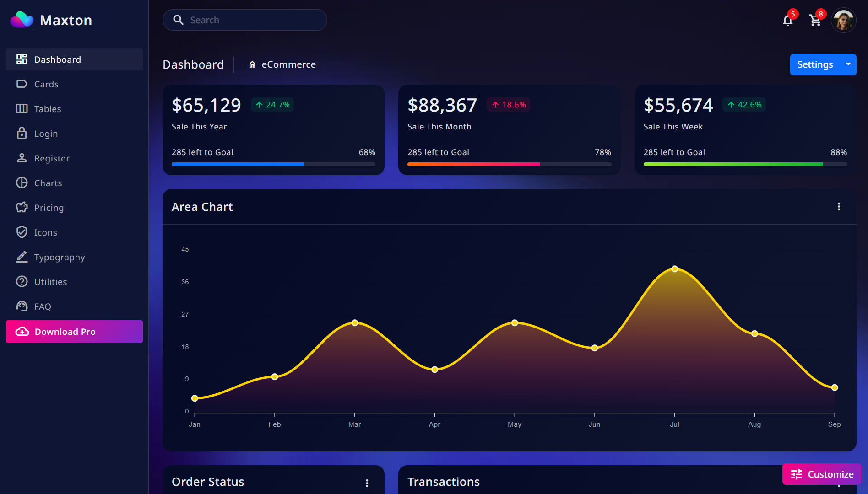
Task: Click the Sale This Year progress bar
Action: [x=273, y=164]
